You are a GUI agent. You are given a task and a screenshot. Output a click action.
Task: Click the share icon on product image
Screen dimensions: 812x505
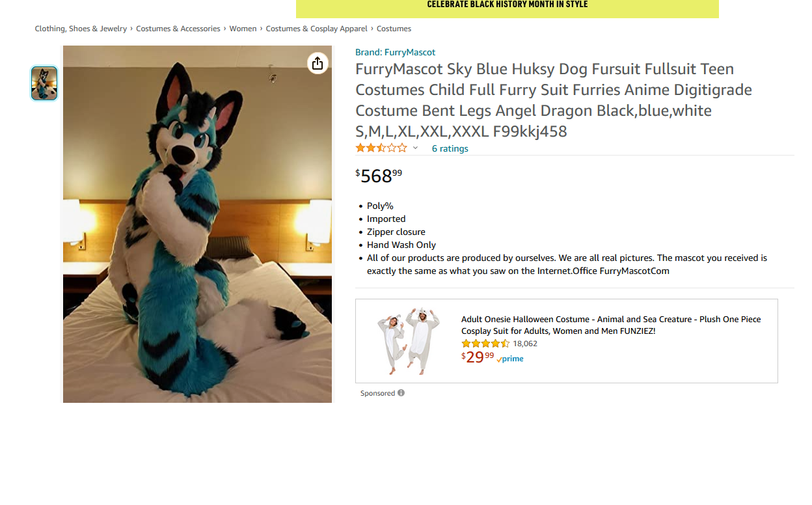318,63
